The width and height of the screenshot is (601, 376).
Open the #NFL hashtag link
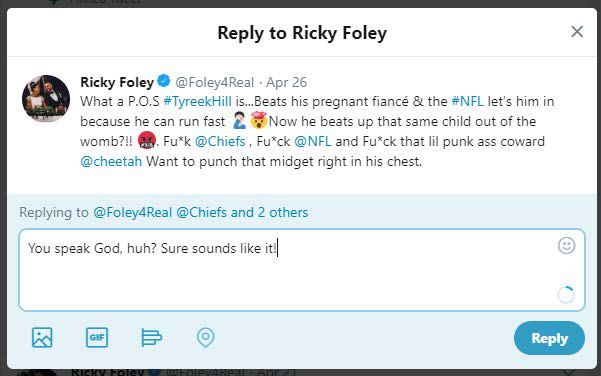(467, 102)
